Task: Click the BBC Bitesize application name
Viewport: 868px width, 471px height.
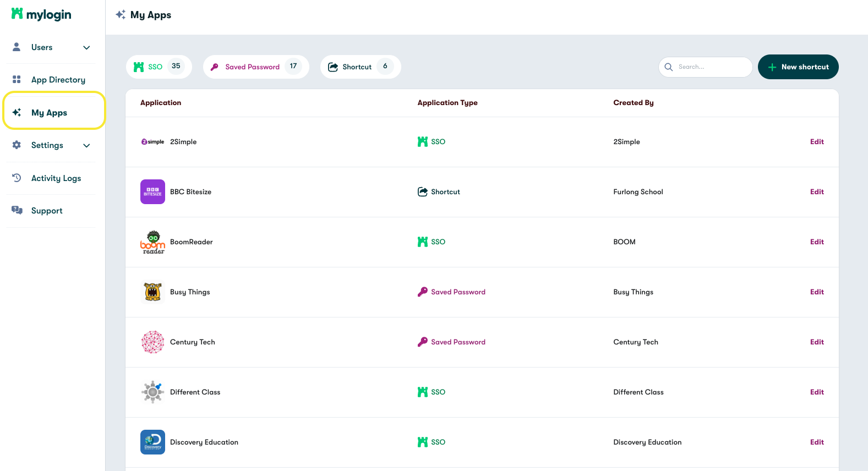Action: pos(190,191)
